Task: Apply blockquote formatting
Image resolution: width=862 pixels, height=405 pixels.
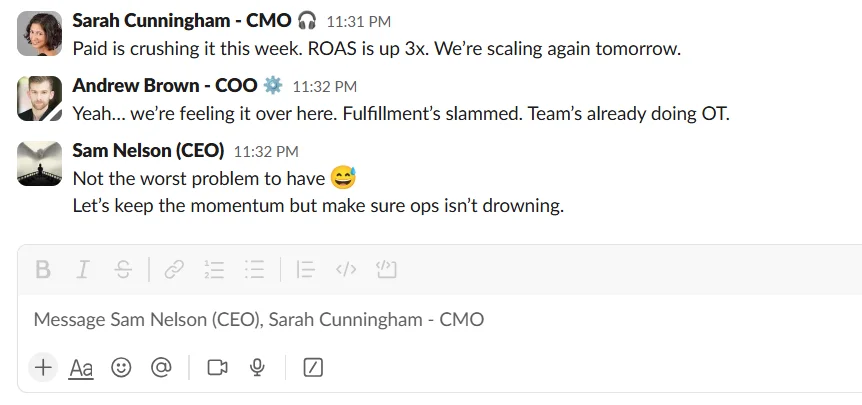Action: click(x=305, y=270)
